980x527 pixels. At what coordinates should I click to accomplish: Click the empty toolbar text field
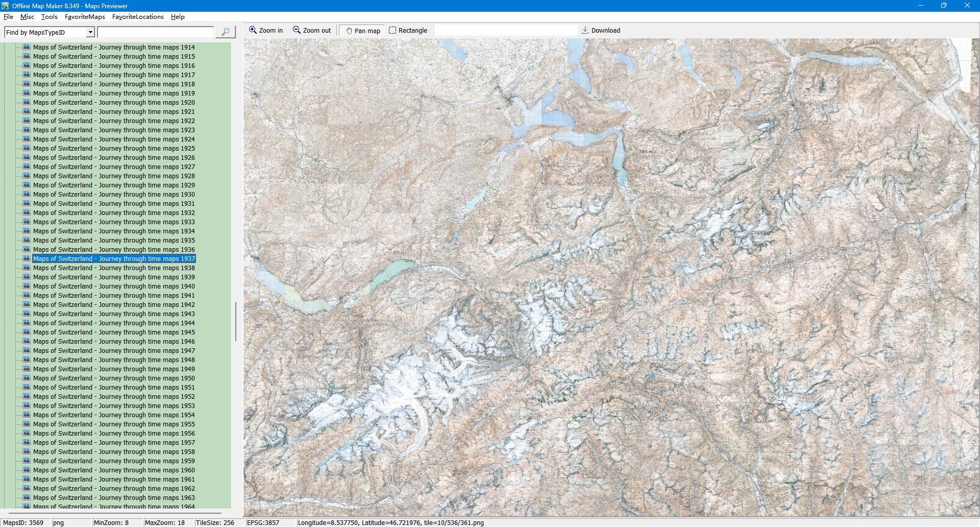tap(505, 31)
